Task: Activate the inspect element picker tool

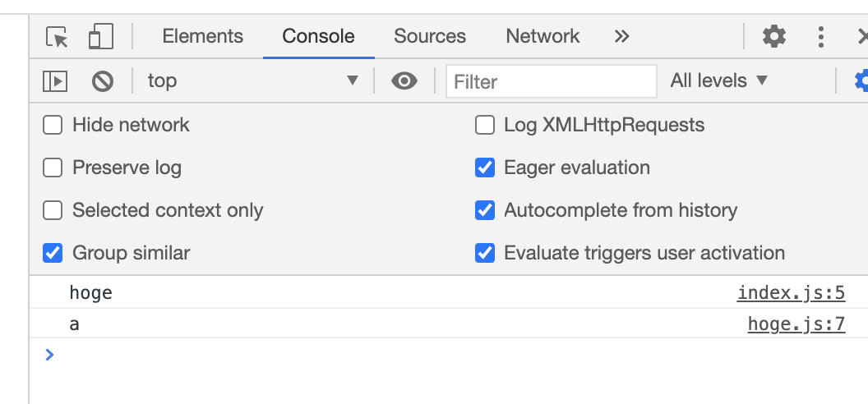Action: click(57, 37)
